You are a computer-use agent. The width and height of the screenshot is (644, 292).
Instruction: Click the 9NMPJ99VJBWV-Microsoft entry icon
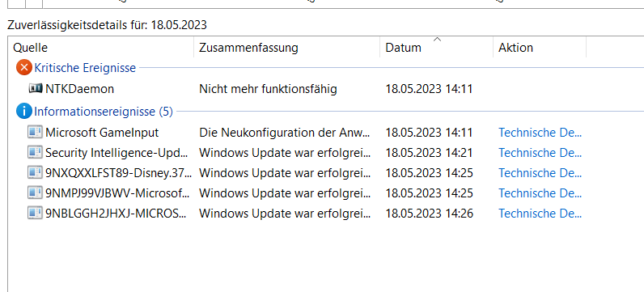click(x=35, y=193)
